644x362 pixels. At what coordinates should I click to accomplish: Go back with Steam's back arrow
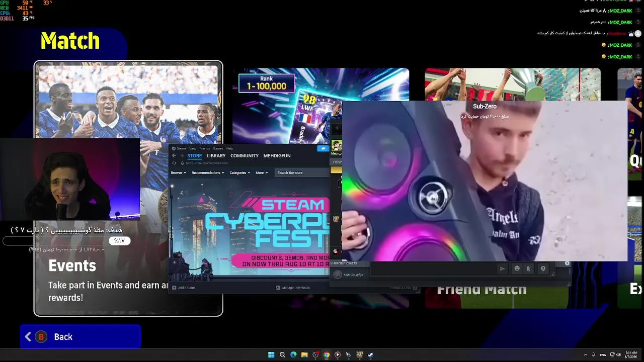point(174,156)
